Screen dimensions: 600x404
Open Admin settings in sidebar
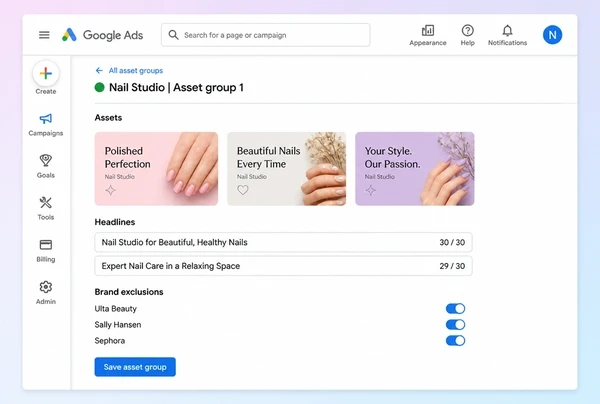[x=46, y=293]
